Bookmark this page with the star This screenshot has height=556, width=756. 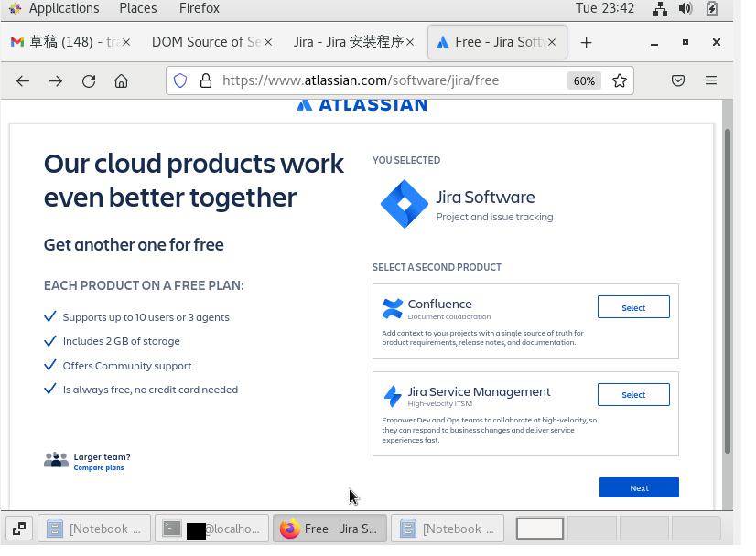tap(620, 80)
